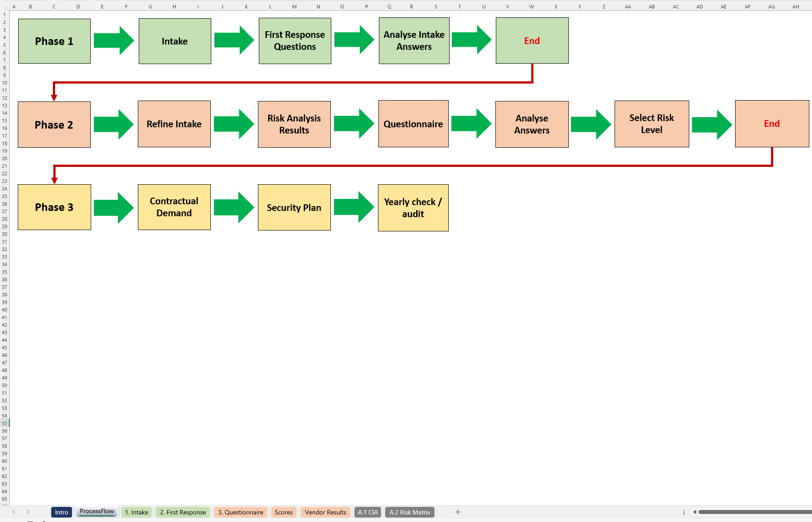Open the "2. First Response" sheet tab
Image resolution: width=812 pixels, height=522 pixels.
coord(182,512)
